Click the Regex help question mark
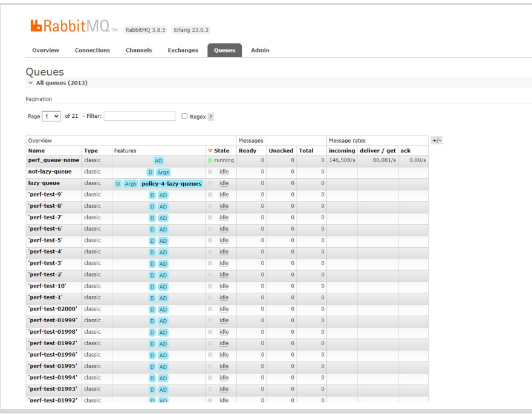This screenshot has width=532, height=414. point(210,116)
